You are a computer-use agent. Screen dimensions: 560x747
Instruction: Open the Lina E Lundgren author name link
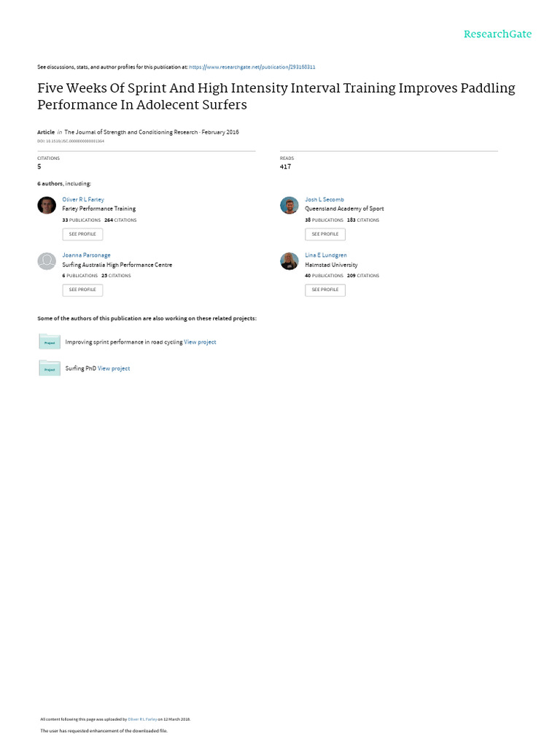(x=326, y=255)
